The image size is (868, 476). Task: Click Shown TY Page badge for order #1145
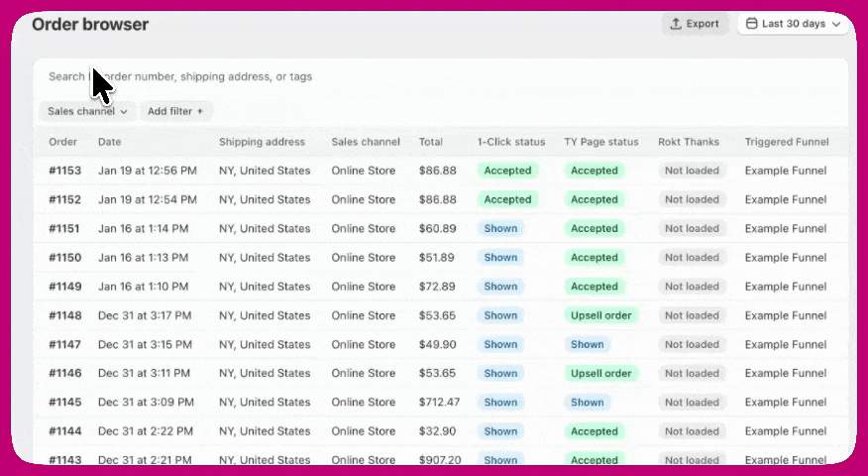(588, 403)
